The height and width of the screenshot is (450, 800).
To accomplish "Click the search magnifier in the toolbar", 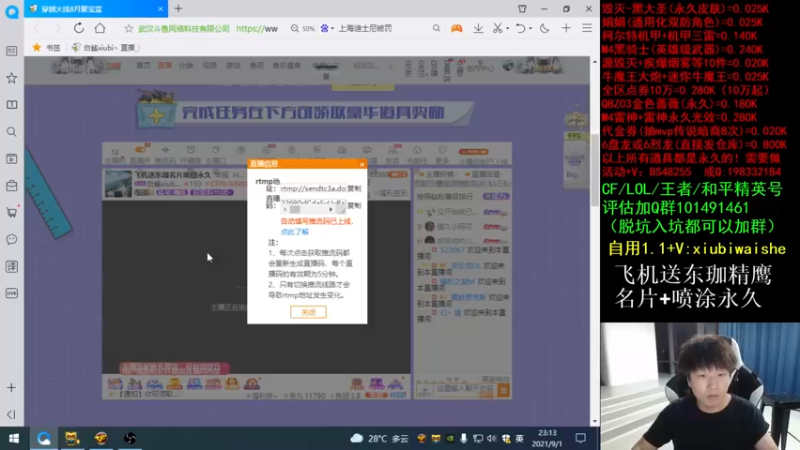I will pos(436,29).
